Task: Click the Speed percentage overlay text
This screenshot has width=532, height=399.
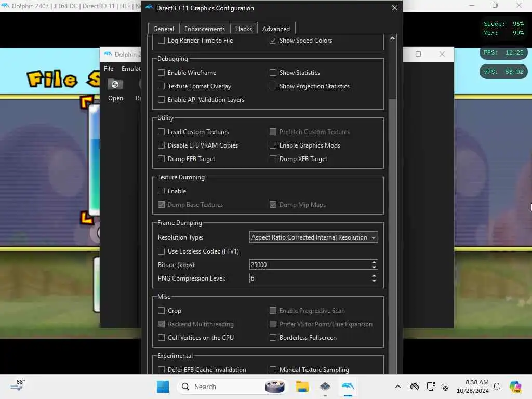Action: (x=503, y=24)
